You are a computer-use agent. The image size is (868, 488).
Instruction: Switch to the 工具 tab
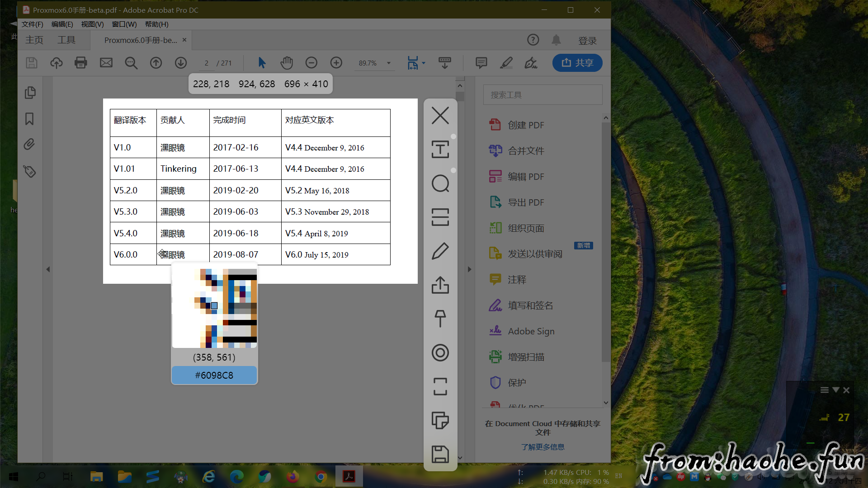point(66,40)
